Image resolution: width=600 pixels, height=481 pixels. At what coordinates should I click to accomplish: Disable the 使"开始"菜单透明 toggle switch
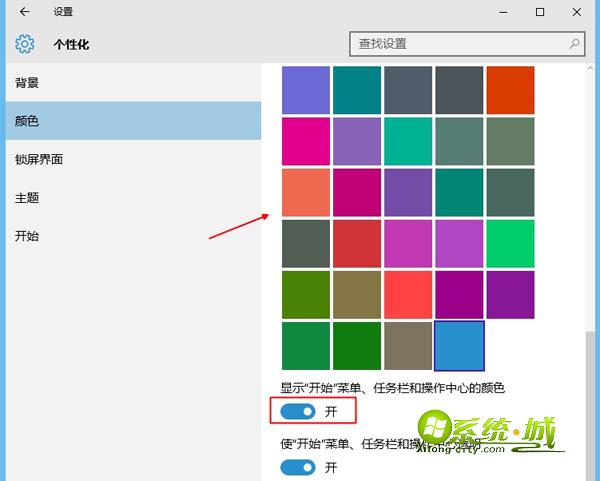298,467
